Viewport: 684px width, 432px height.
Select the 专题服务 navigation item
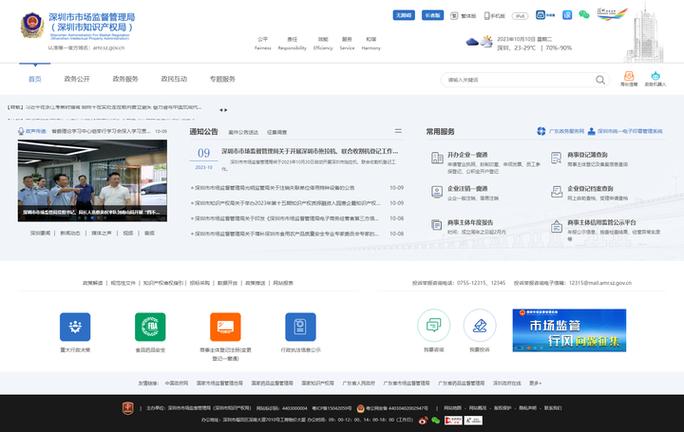[222, 78]
